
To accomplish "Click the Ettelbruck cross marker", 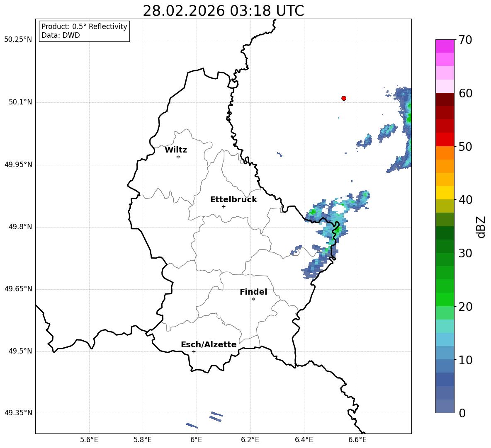I will pyautogui.click(x=224, y=206).
